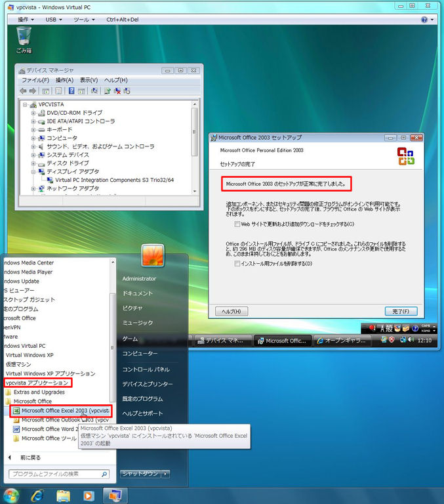Click the Virtual PC Integration Components S3 Trio32/64 device
This screenshot has height=504, width=444.
click(114, 180)
